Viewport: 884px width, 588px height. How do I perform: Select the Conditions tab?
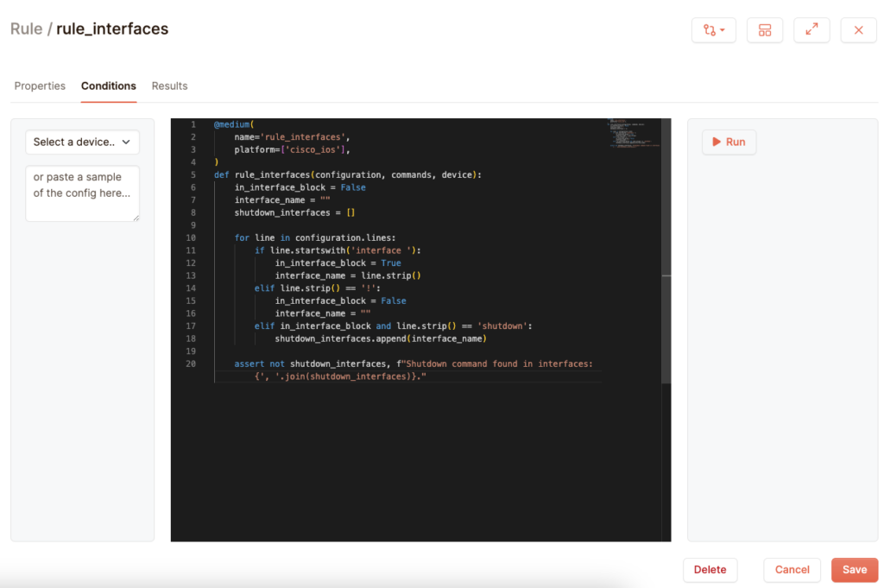108,86
